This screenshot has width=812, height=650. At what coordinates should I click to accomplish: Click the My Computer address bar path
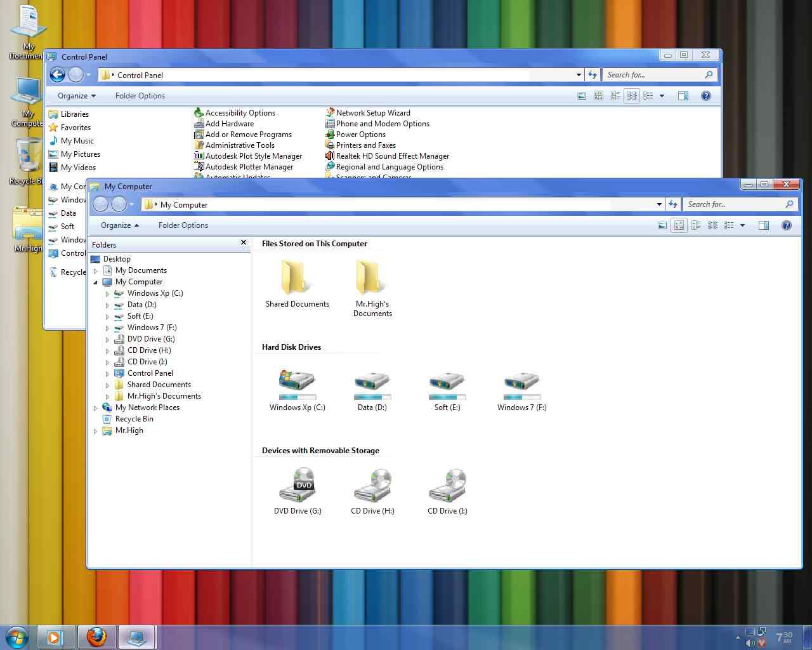(184, 205)
